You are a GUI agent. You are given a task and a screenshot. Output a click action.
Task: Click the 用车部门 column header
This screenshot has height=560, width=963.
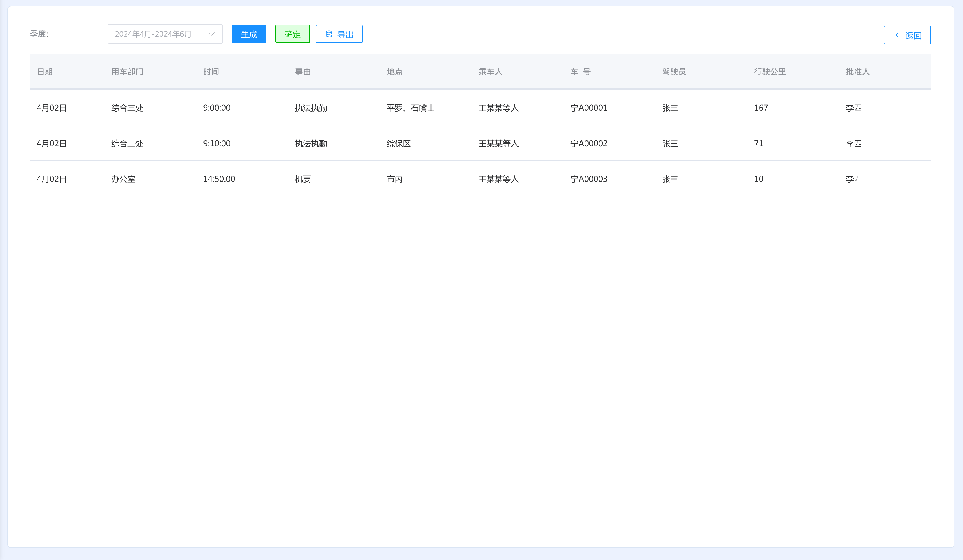pyautogui.click(x=127, y=72)
